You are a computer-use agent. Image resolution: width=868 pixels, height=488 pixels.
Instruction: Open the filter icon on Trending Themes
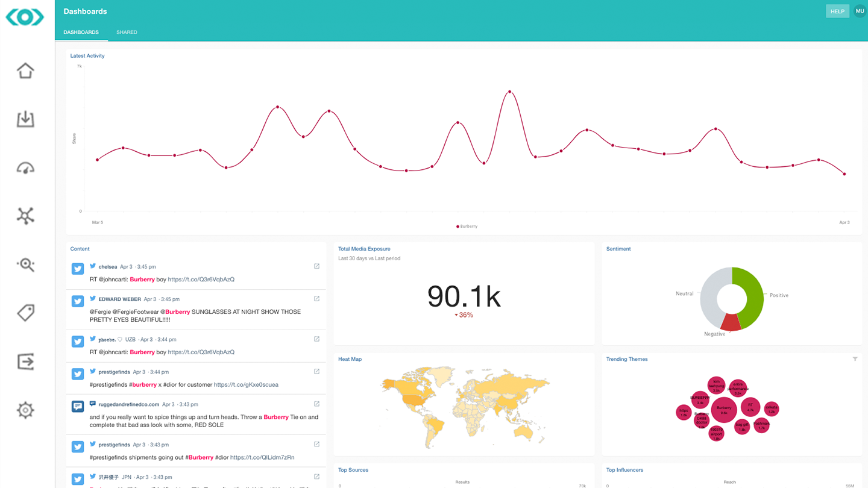[855, 358]
